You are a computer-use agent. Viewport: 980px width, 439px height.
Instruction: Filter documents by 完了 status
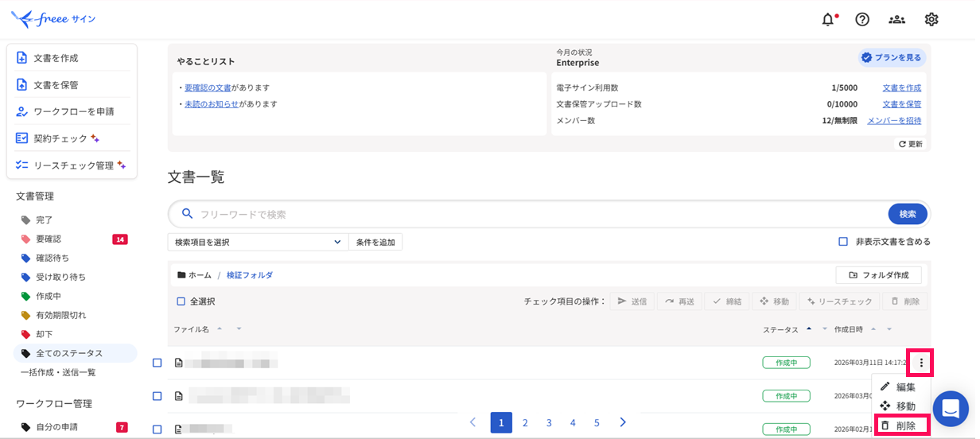click(45, 219)
